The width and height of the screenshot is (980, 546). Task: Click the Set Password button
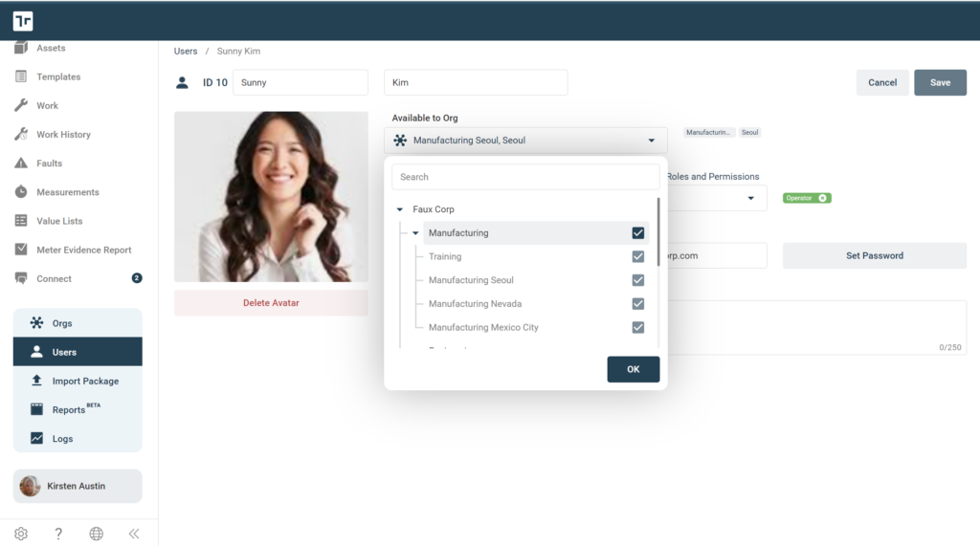point(875,255)
